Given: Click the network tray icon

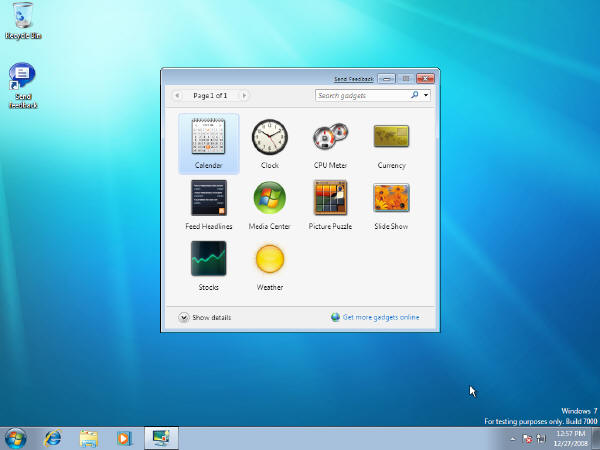Looking at the screenshot, I should (x=541, y=439).
